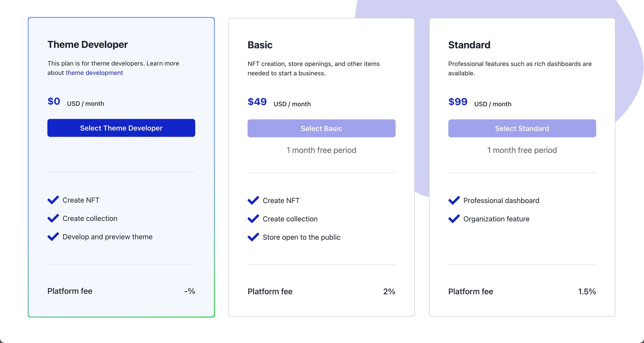Screen dimensions: 644x343
Task: Click the Basic plan heading
Action: 260,45
